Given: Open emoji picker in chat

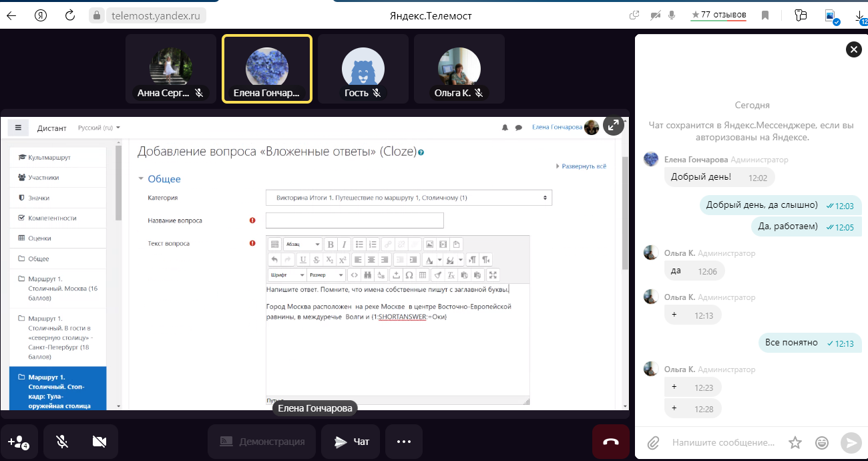Looking at the screenshot, I should (x=822, y=442).
